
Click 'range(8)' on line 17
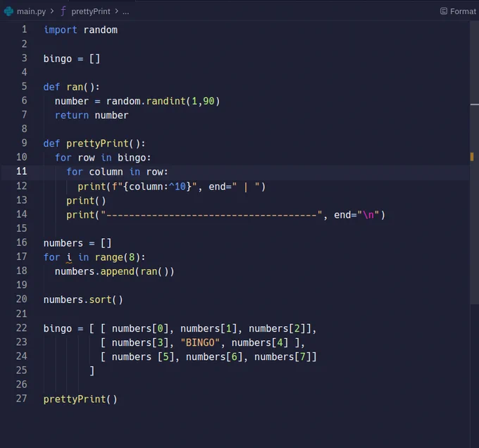(x=117, y=257)
